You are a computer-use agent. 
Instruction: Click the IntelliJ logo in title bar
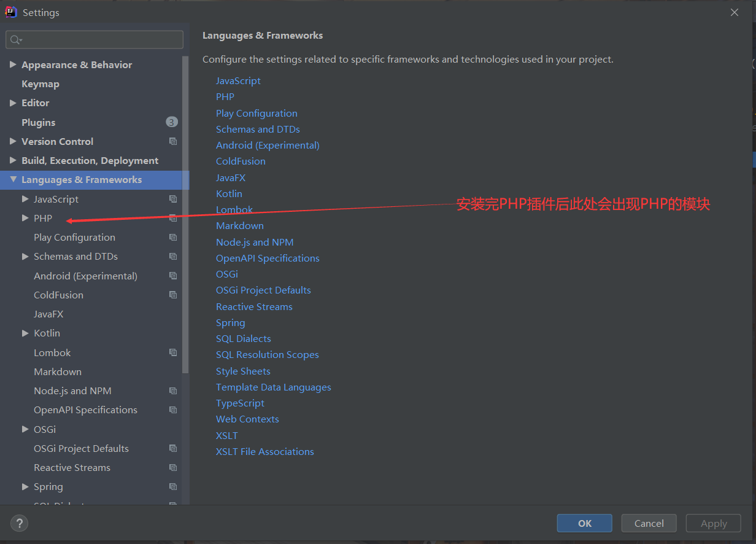coord(11,12)
